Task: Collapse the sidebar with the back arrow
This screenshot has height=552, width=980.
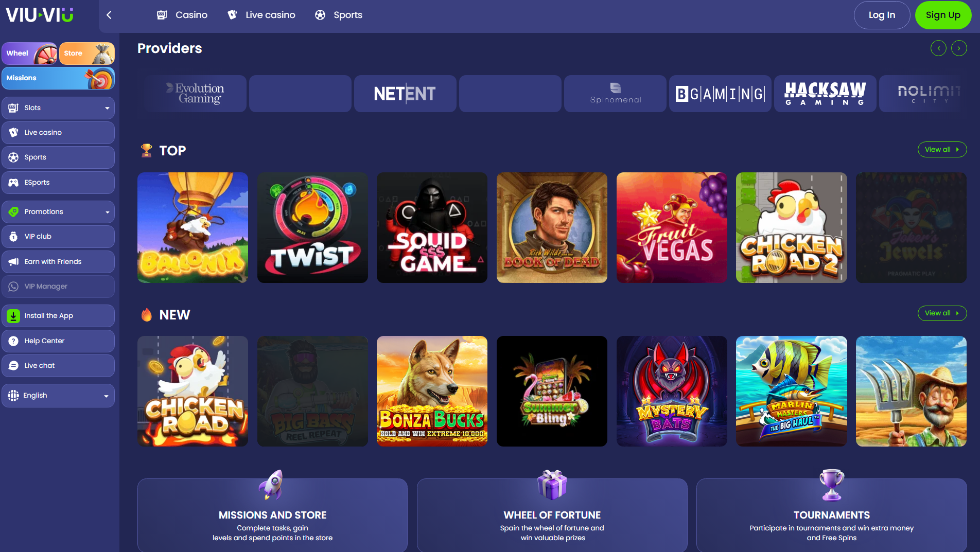Action: [109, 15]
